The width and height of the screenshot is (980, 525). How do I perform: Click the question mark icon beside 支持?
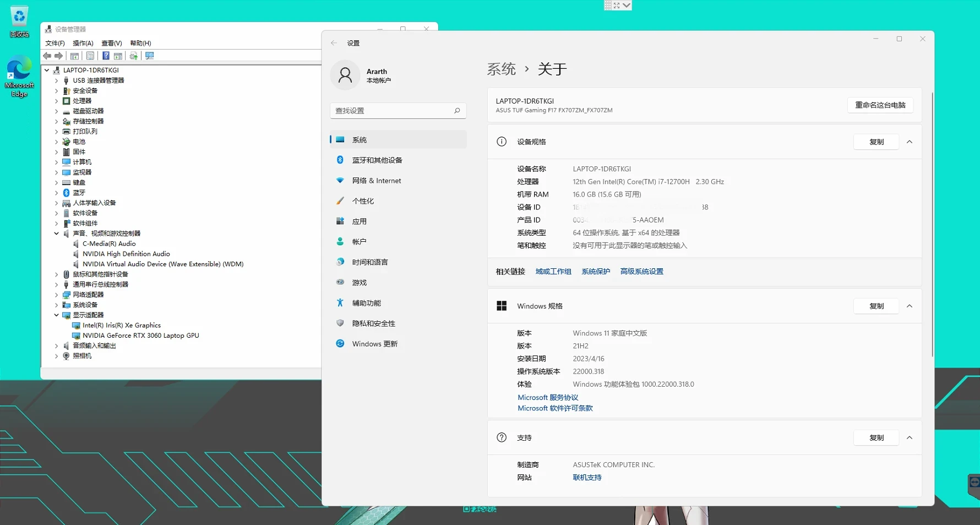(x=502, y=437)
